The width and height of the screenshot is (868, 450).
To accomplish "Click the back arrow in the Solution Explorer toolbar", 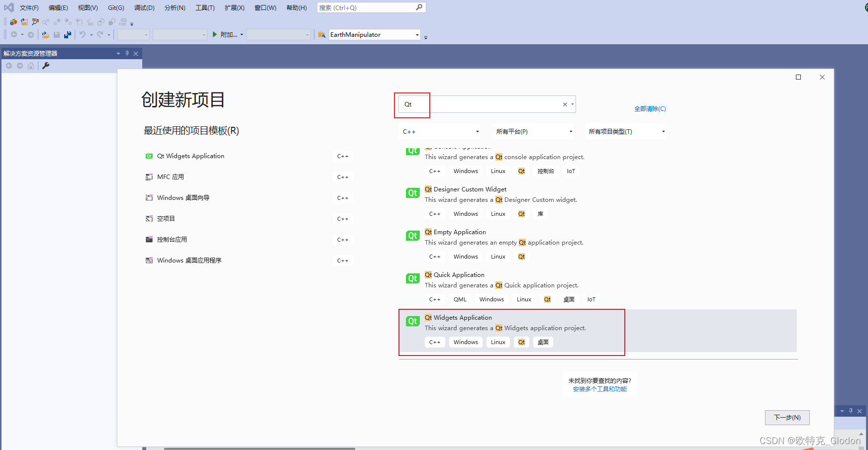I will [x=9, y=66].
